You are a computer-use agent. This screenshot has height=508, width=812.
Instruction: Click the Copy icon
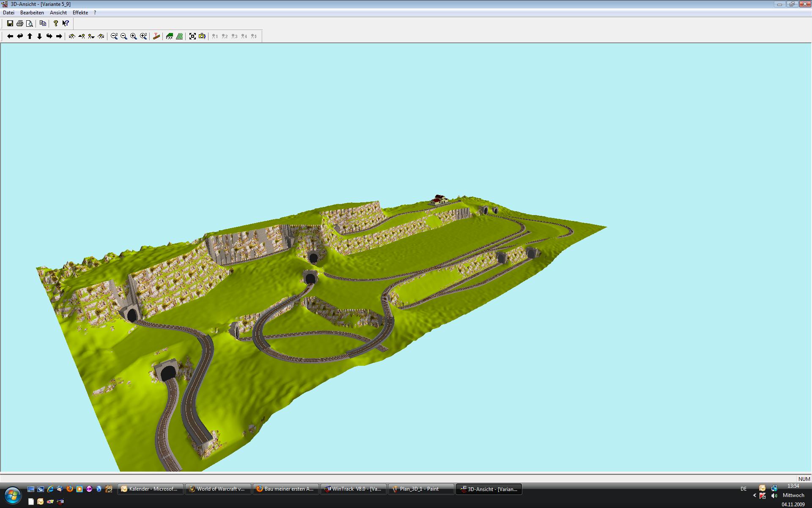click(x=43, y=24)
